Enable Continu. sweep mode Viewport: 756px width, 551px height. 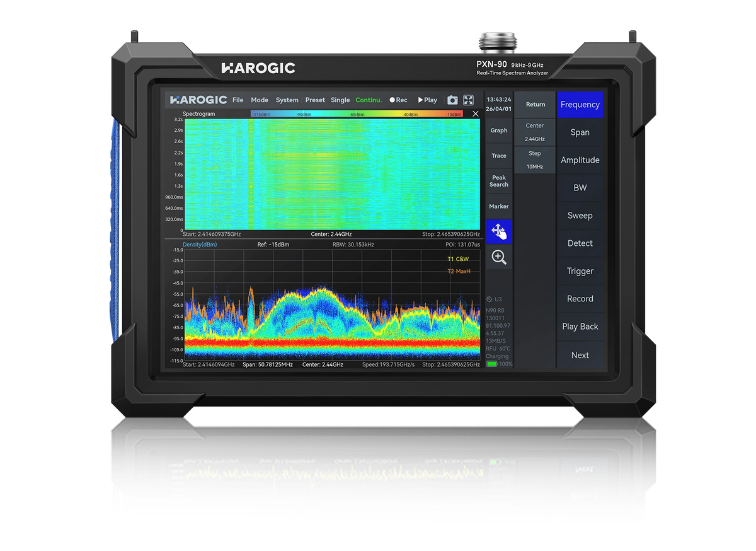click(x=369, y=100)
